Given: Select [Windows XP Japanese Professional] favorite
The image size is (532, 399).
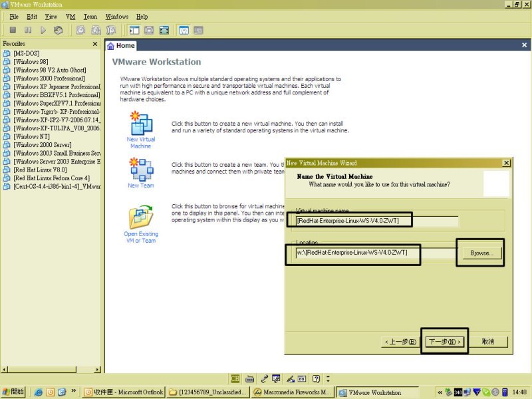Looking at the screenshot, I should point(57,86).
